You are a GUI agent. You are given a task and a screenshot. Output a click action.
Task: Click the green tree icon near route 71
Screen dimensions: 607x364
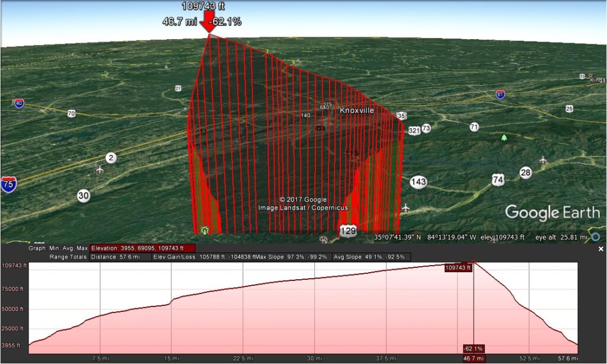tap(504, 138)
